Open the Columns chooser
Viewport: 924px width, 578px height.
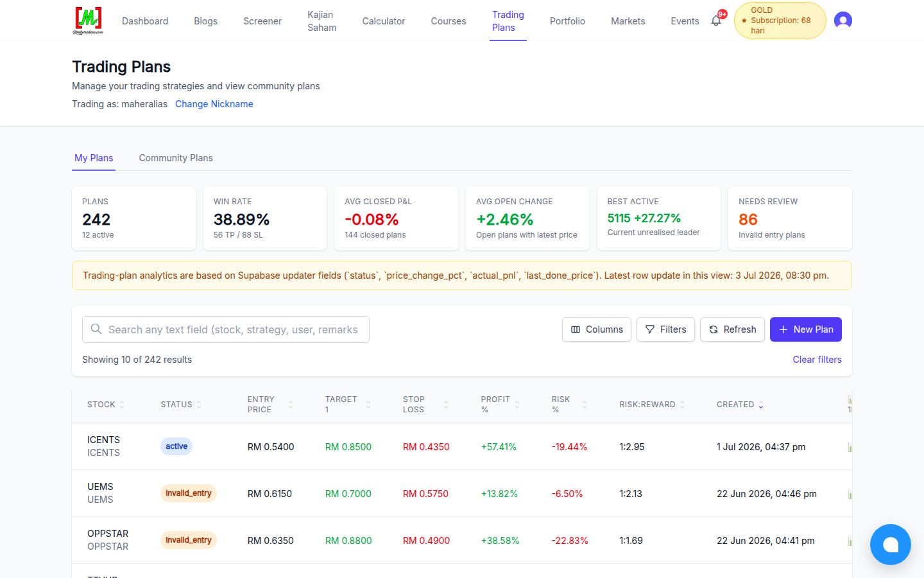[x=597, y=329]
